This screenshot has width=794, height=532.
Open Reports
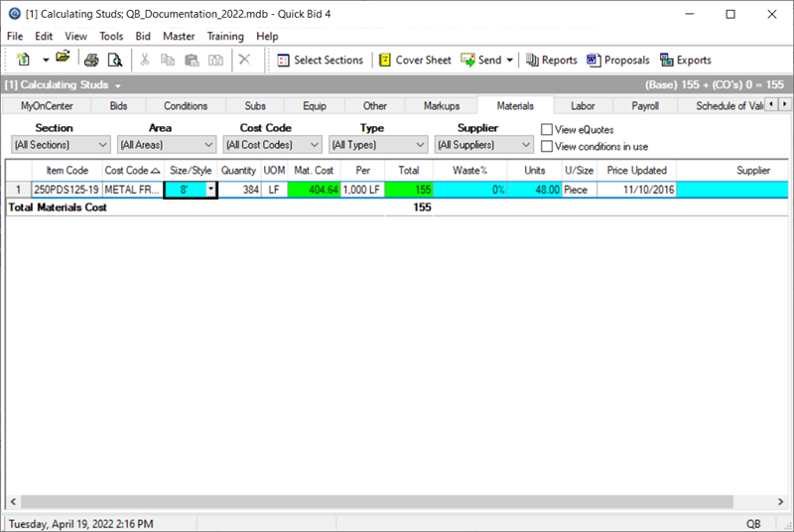[x=552, y=61]
